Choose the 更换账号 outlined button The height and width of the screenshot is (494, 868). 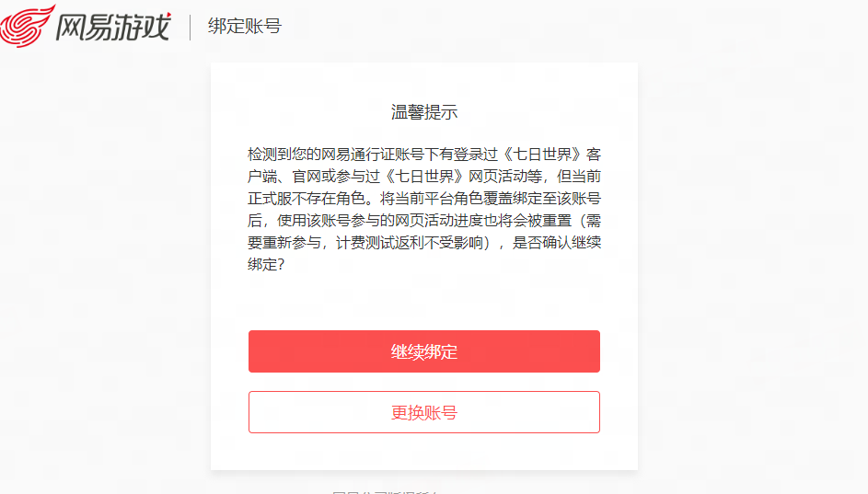(424, 412)
